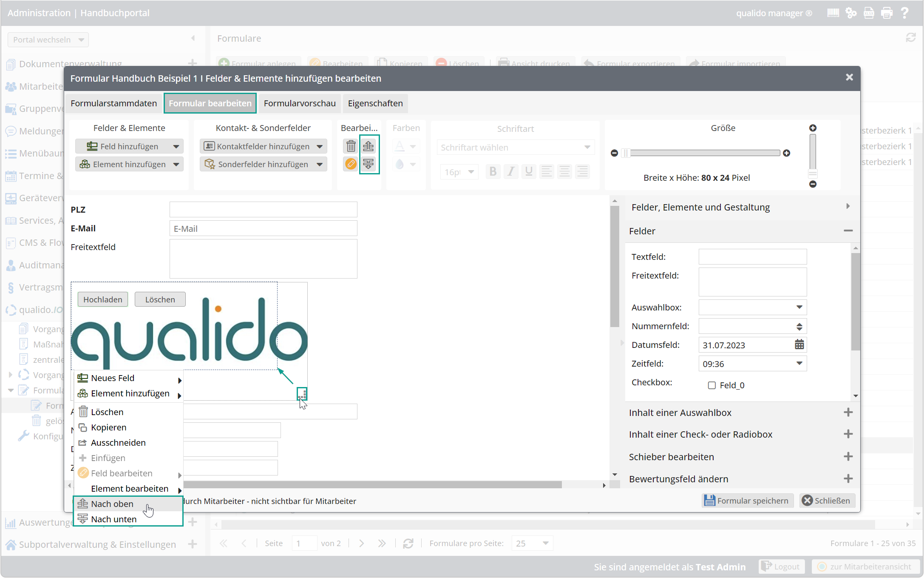Click the barcode icon in top bar
The image size is (924, 578).
(x=833, y=13)
